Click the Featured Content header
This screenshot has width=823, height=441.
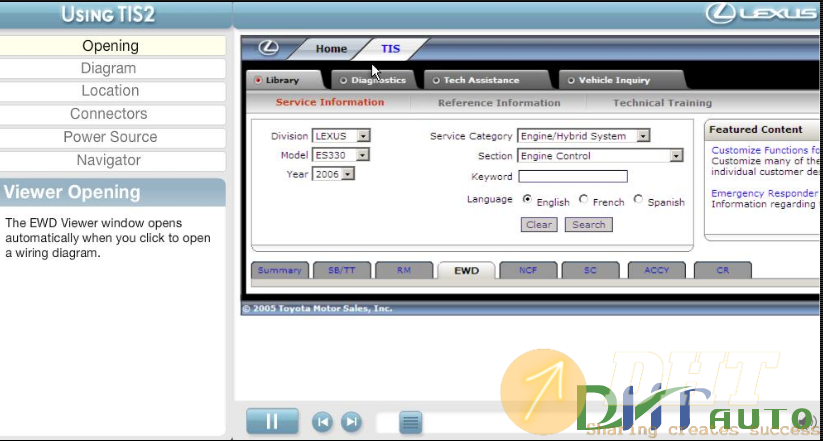pyautogui.click(x=756, y=130)
